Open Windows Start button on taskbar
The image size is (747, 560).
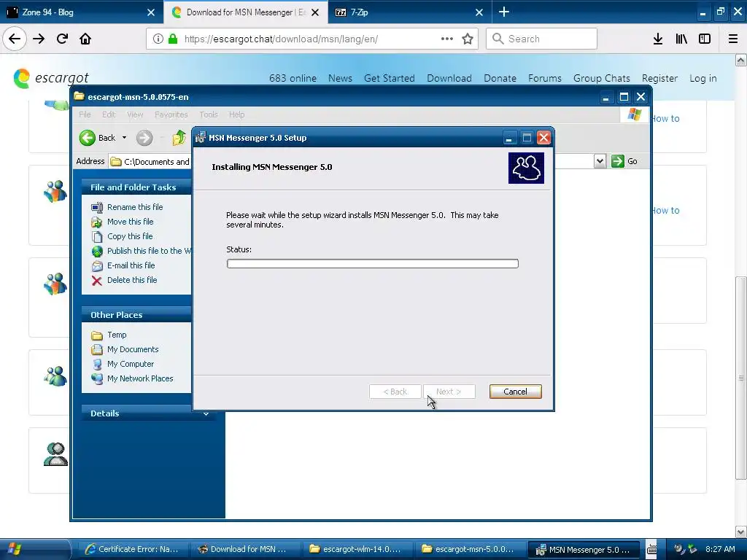[34, 549]
